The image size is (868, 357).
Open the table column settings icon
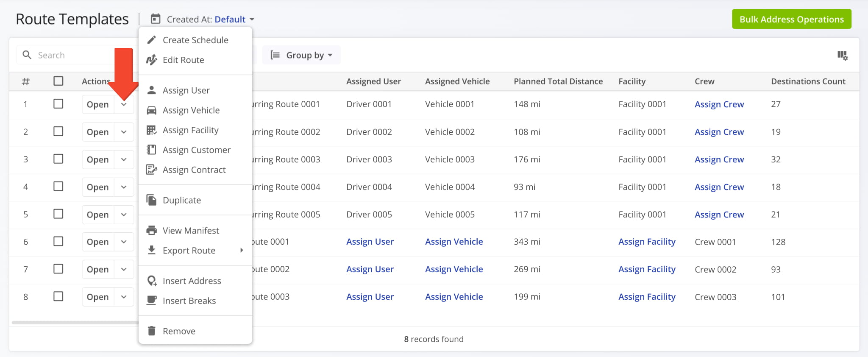842,55
